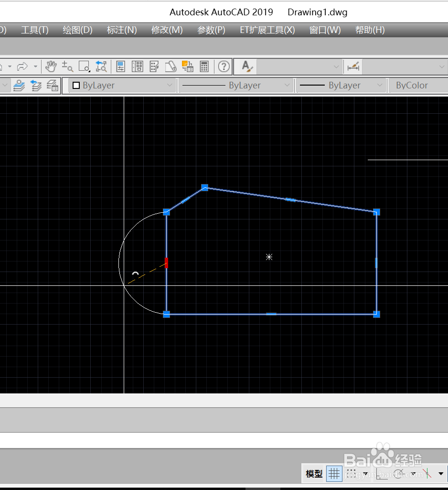
Task: Click the 模型 model space button
Action: 314,474
